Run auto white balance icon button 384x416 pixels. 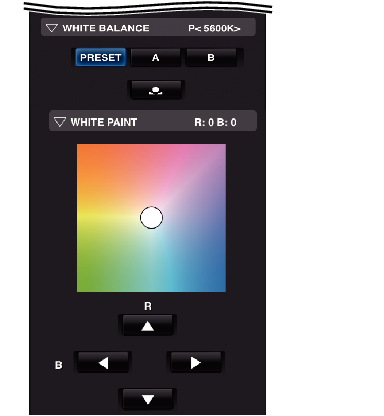[x=155, y=90]
